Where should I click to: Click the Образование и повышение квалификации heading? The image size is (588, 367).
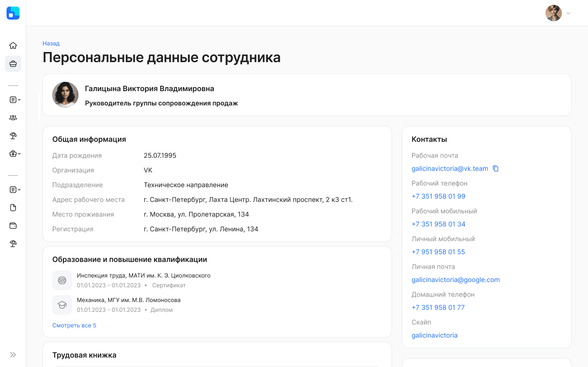130,260
